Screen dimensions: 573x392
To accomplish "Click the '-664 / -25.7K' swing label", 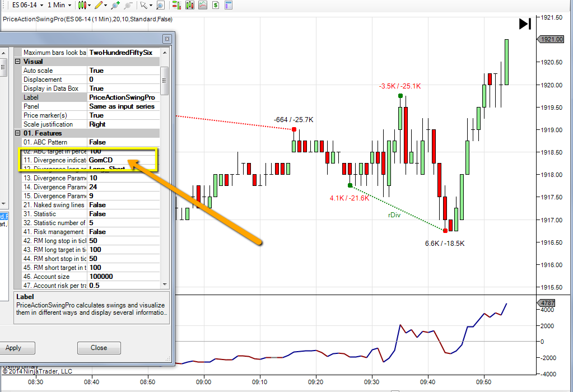I will [x=294, y=120].
